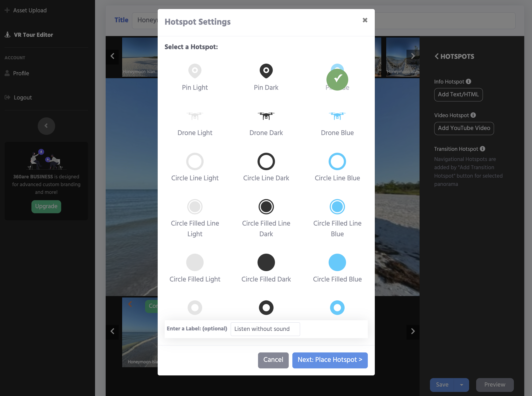Collapse the sidebar with chevron button

(x=46, y=126)
